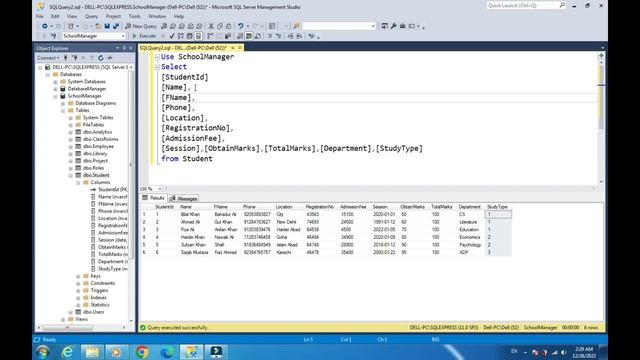Click the Windows Start button
640x360 pixels.
pos(43,352)
